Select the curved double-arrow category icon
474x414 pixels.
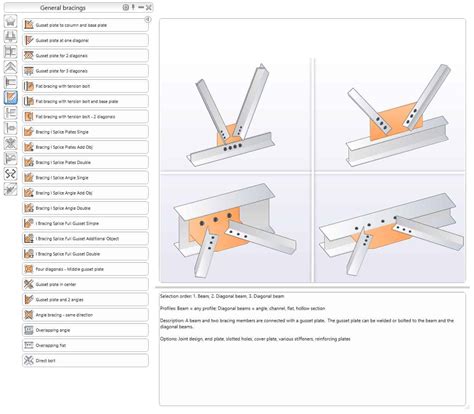pos(10,174)
